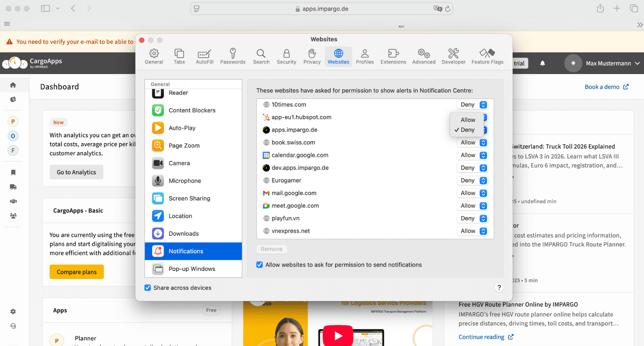Switch to the Search settings pane
This screenshot has height=346, width=644.
click(x=261, y=56)
